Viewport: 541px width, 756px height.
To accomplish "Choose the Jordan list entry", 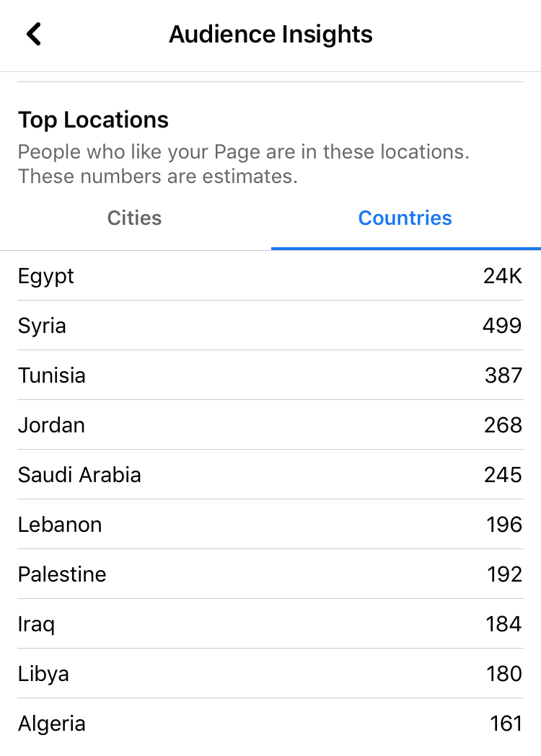I will pos(270,425).
